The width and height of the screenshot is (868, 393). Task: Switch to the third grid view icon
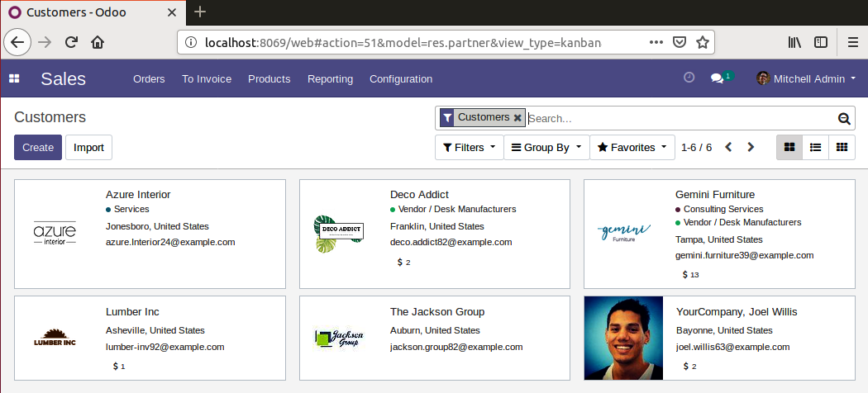[842, 148]
